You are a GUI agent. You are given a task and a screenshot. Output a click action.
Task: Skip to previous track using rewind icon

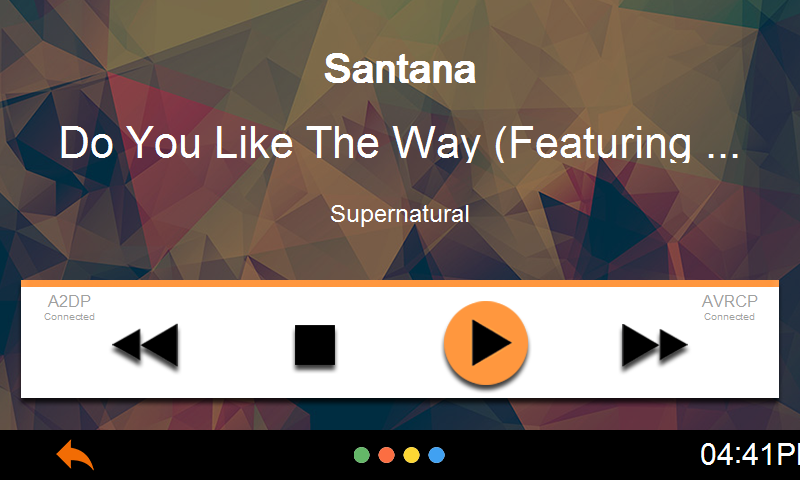click(x=145, y=345)
